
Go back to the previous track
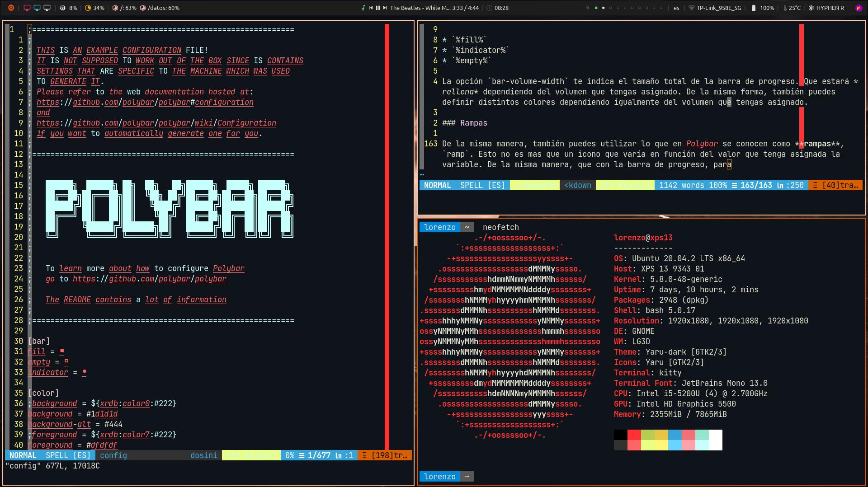[371, 8]
